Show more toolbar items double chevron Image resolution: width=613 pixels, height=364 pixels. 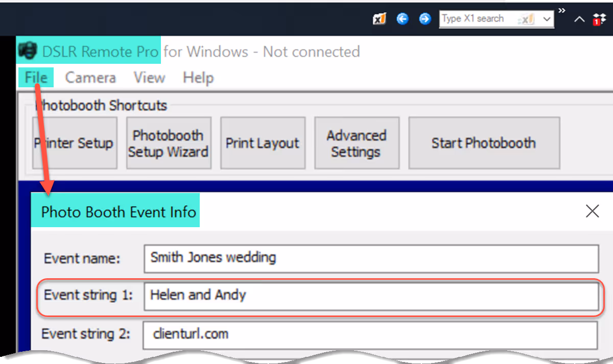pyautogui.click(x=562, y=10)
